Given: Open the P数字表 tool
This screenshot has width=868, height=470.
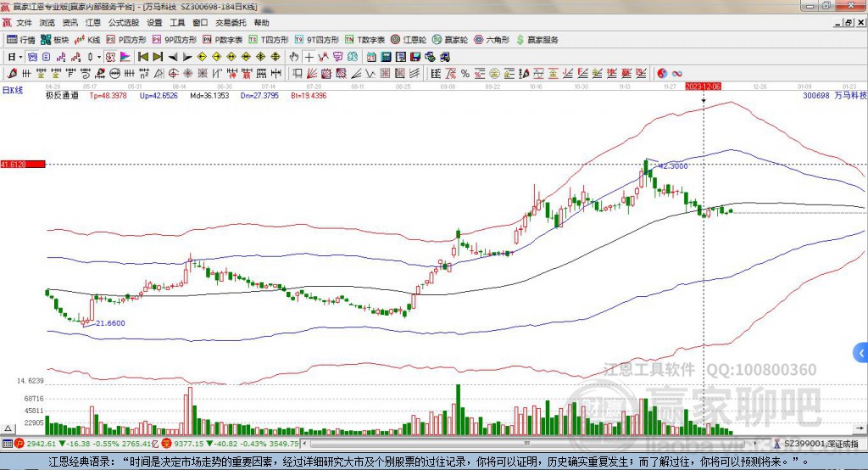Looking at the screenshot, I should pyautogui.click(x=223, y=40).
